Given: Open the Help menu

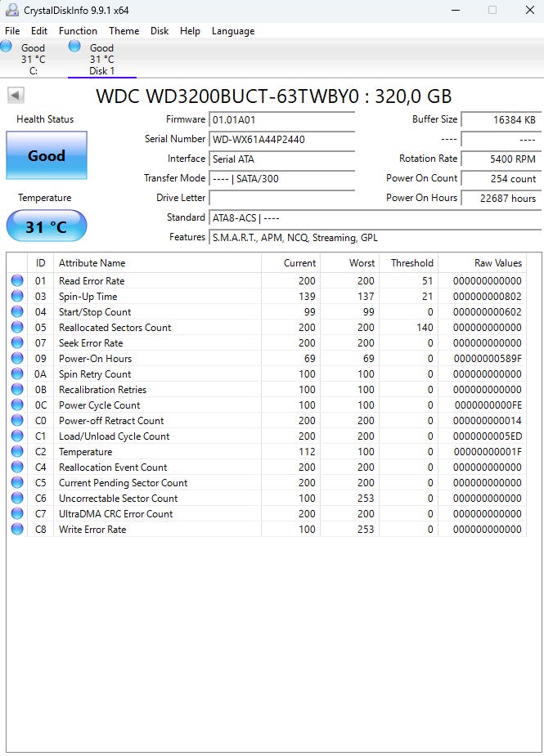Looking at the screenshot, I should click(x=190, y=31).
